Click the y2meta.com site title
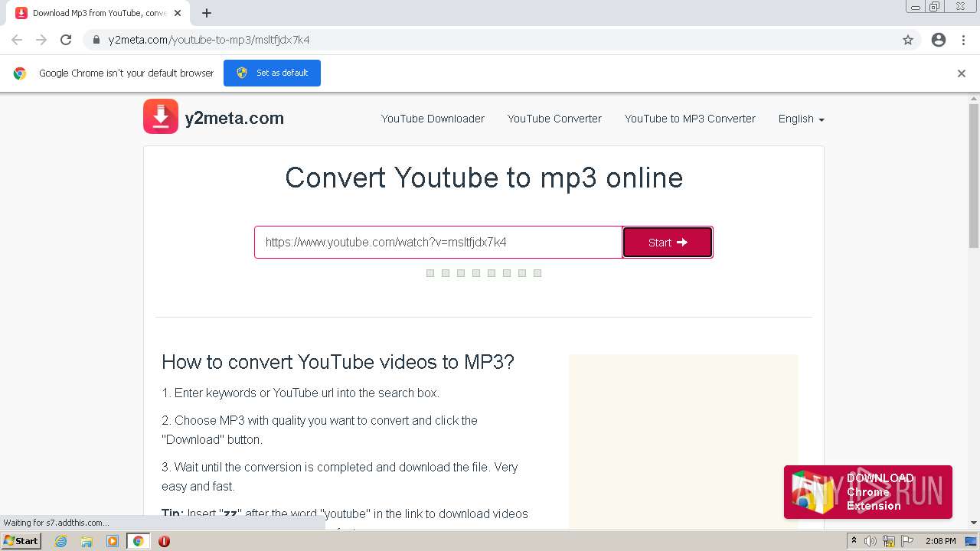This screenshot has height=551, width=980. tap(234, 118)
